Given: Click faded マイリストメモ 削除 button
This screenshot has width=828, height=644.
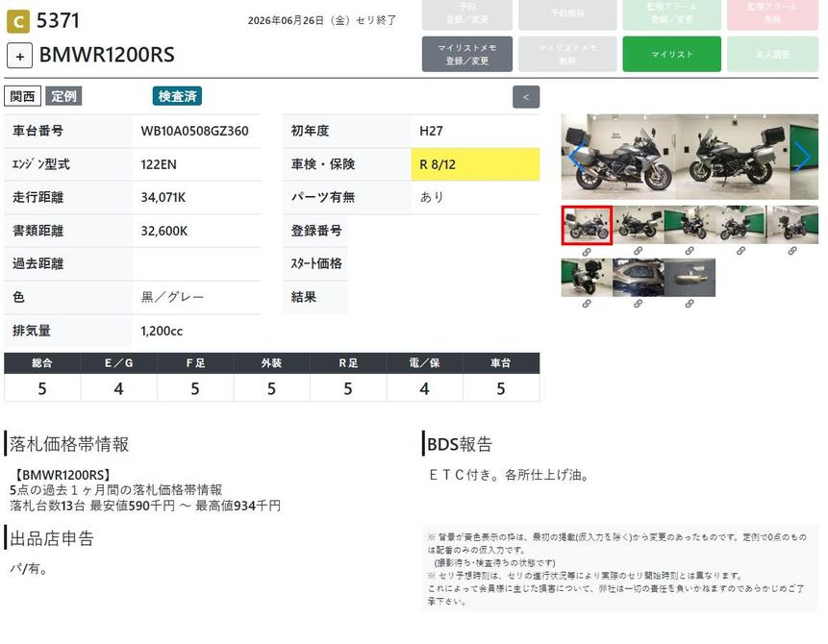Looking at the screenshot, I should 567,55.
